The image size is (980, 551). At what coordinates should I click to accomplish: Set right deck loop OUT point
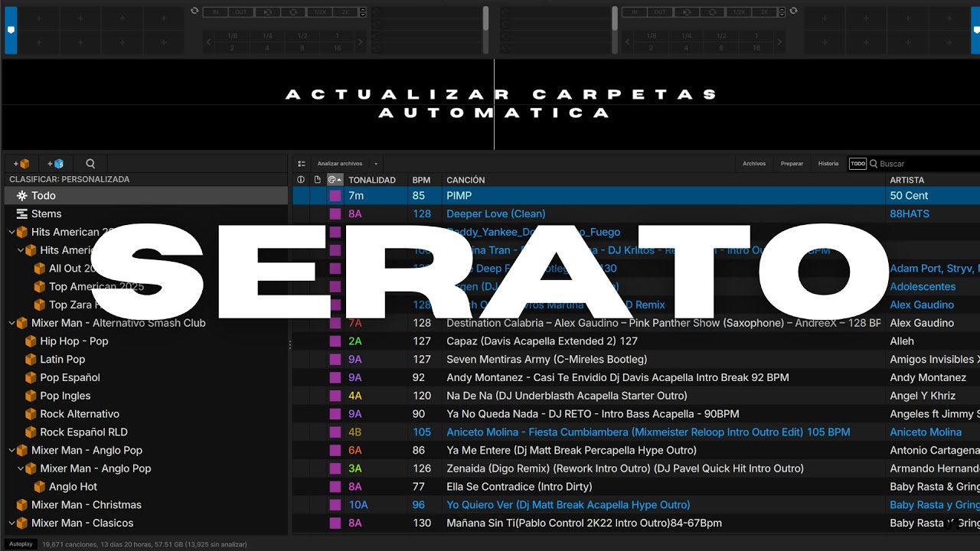(x=660, y=12)
